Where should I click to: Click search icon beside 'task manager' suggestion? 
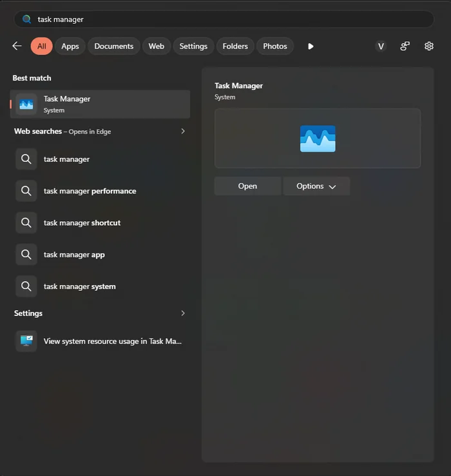click(x=26, y=159)
